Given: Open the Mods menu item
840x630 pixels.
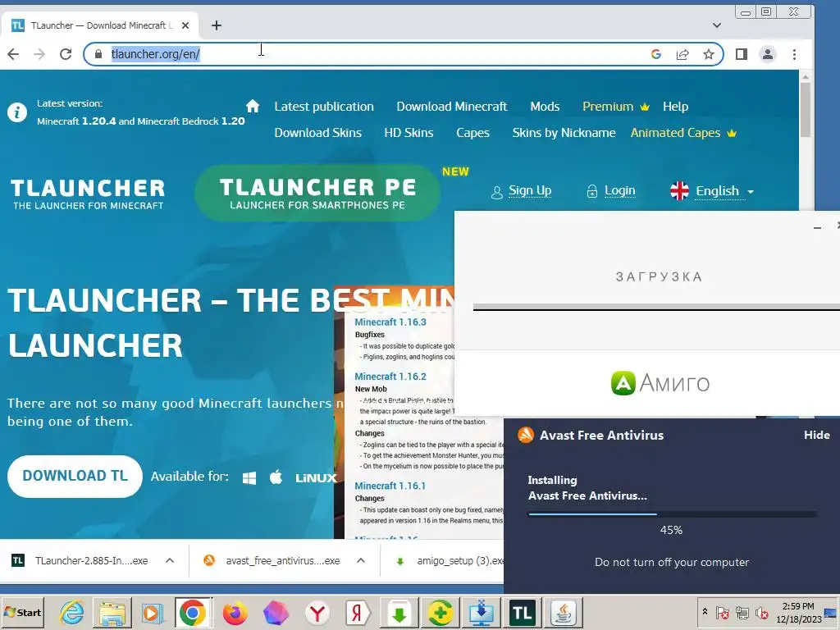Looking at the screenshot, I should 545,107.
